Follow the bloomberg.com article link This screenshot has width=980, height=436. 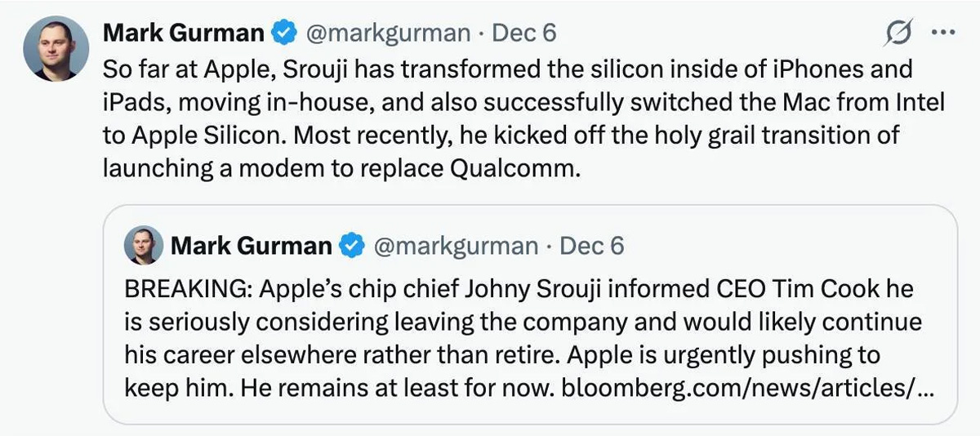[748, 385]
